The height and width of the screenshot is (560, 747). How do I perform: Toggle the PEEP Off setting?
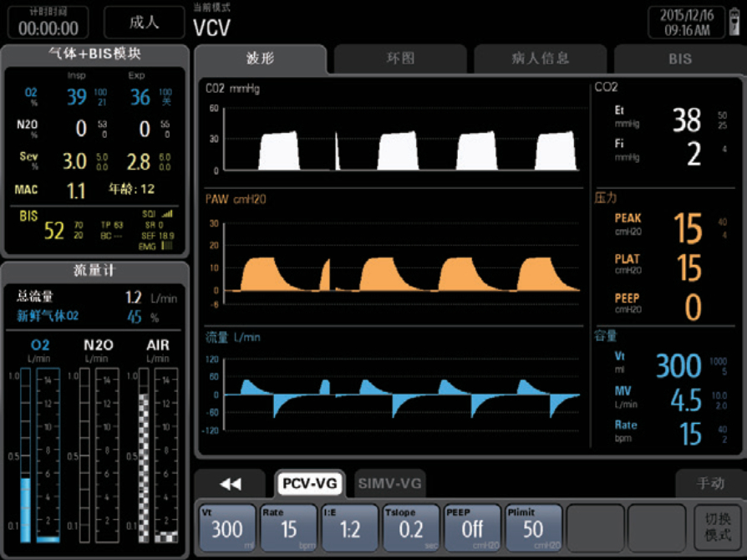click(472, 527)
